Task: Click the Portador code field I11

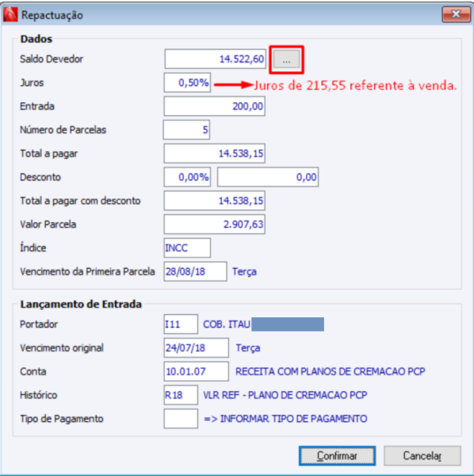Action: (181, 324)
